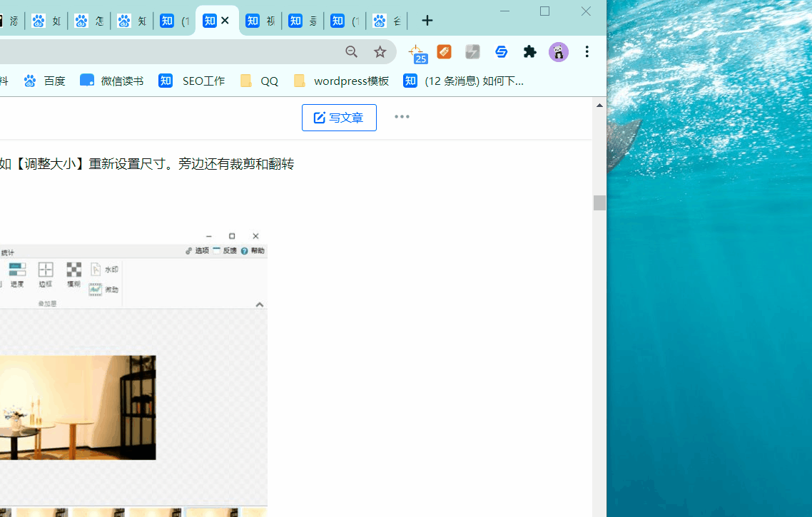Open the QQ bookmarks folder
812x517 pixels.
click(x=260, y=81)
